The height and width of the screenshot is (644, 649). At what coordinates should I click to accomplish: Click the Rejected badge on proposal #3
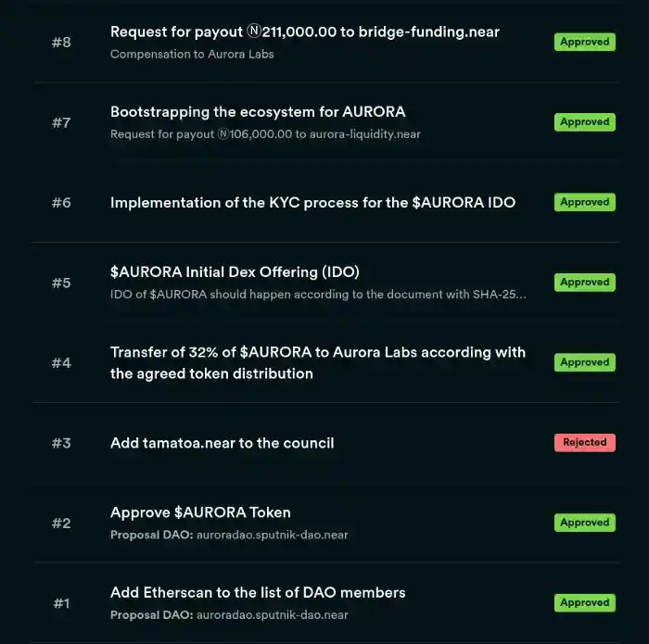pos(584,443)
